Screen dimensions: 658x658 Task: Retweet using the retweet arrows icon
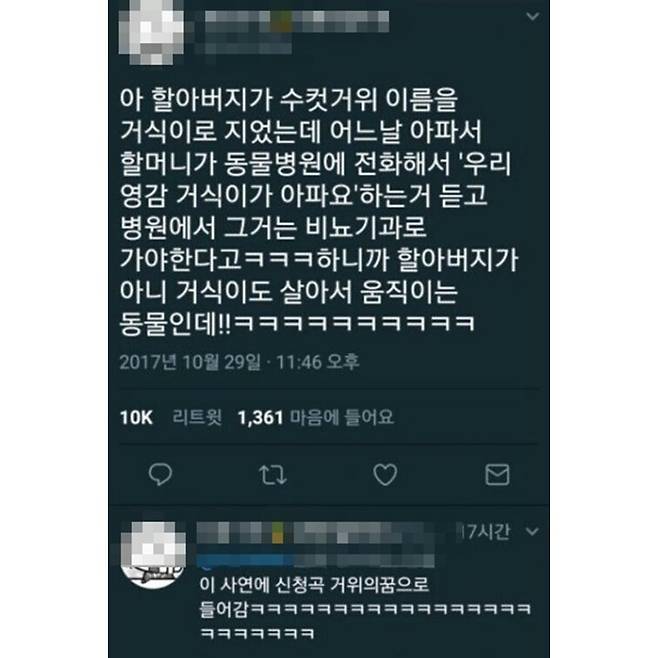[x=273, y=475]
